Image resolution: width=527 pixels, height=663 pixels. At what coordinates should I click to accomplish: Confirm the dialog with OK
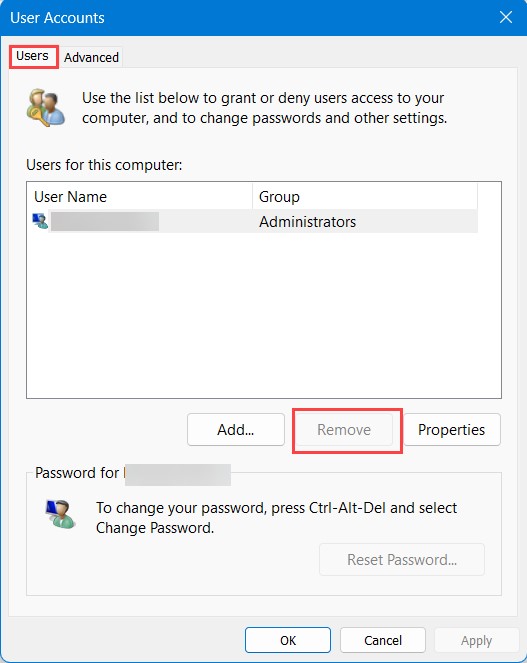288,640
